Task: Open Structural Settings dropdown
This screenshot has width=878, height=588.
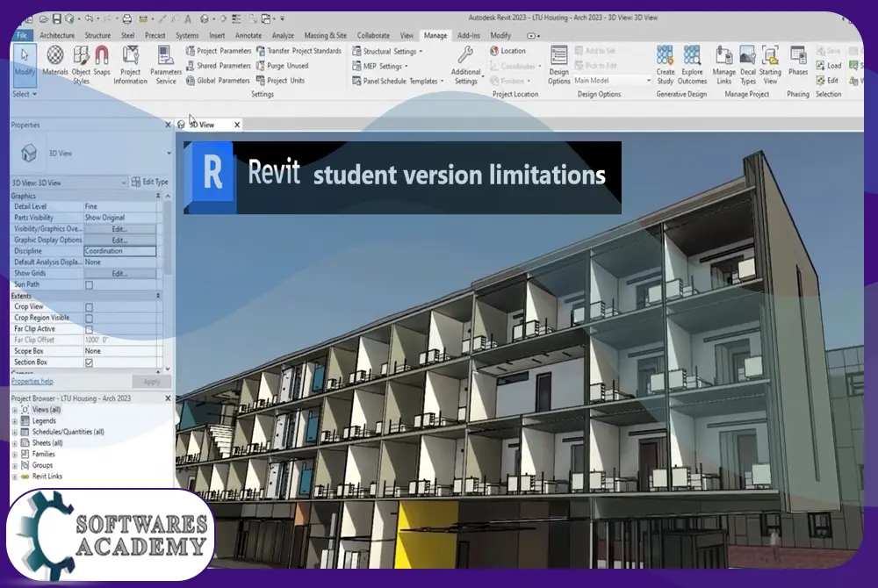Action: coord(387,52)
